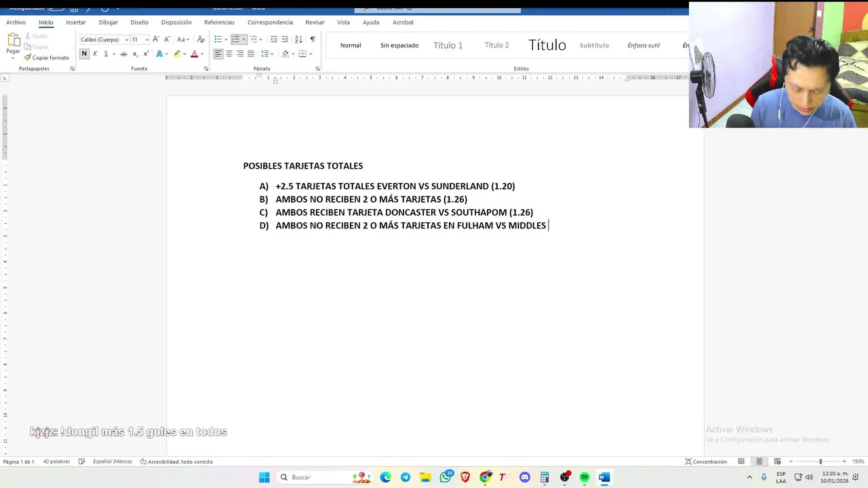This screenshot has width=868, height=488.
Task: Apply Título 2 style
Action: [x=497, y=45]
